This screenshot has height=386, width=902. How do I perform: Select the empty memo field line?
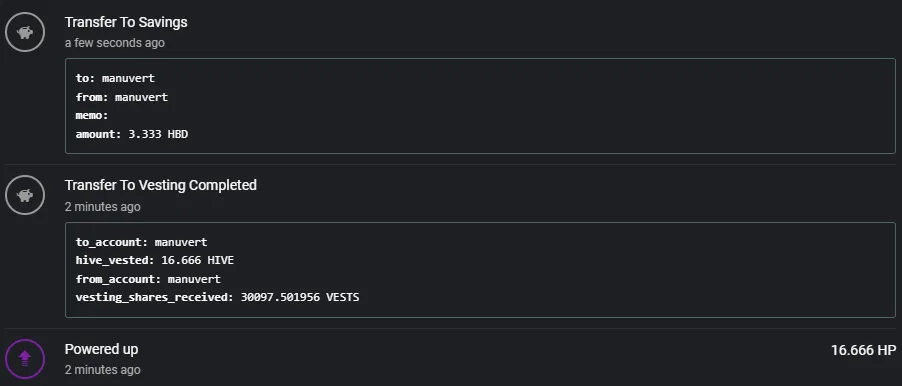point(92,116)
